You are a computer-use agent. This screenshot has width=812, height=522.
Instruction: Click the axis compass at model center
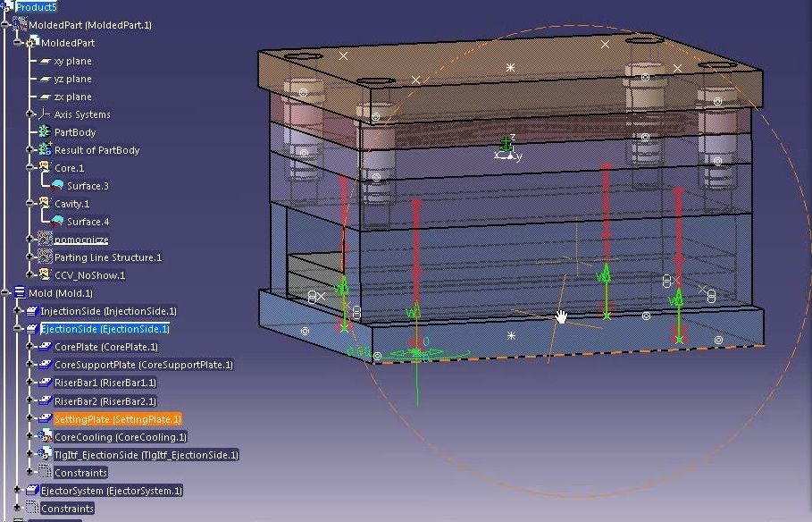[x=508, y=149]
